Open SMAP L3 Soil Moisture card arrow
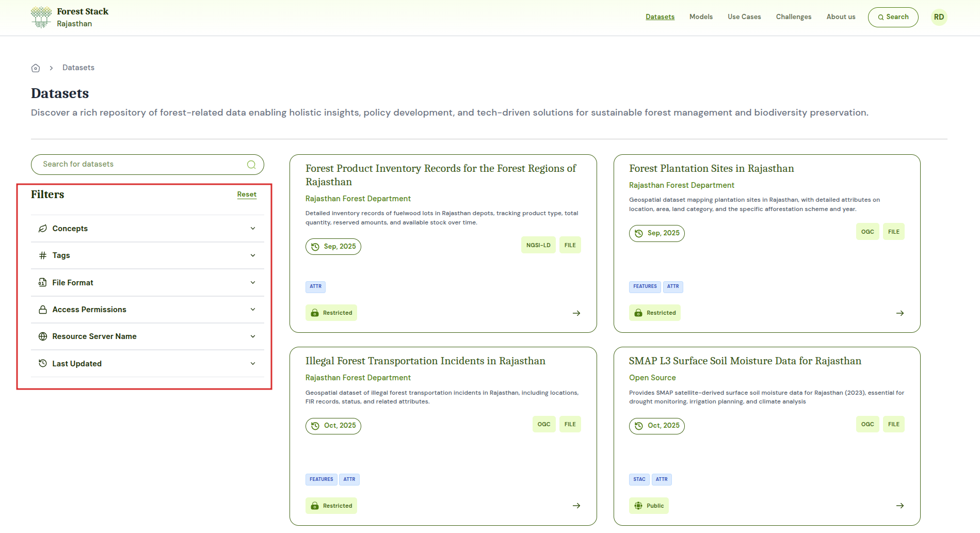 (x=900, y=506)
